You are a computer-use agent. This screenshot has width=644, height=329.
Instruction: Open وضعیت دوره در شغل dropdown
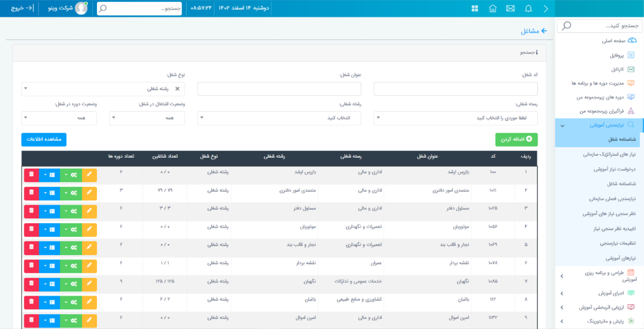click(59, 118)
